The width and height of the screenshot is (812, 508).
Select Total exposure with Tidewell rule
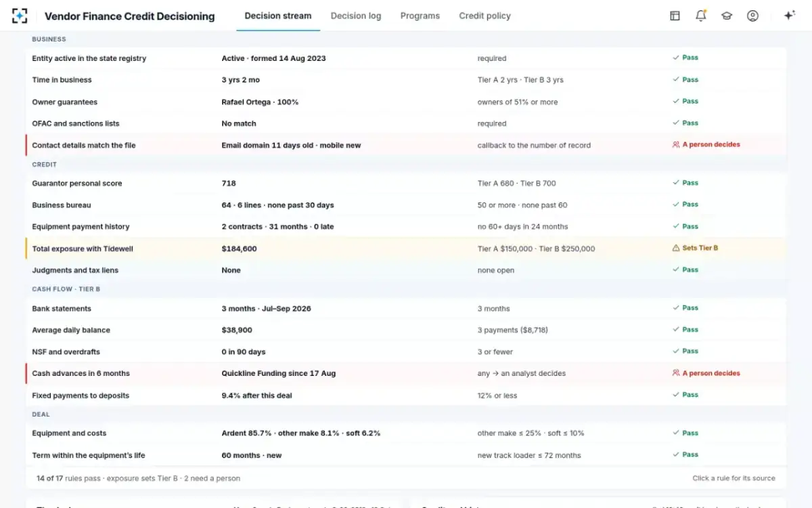(406, 249)
